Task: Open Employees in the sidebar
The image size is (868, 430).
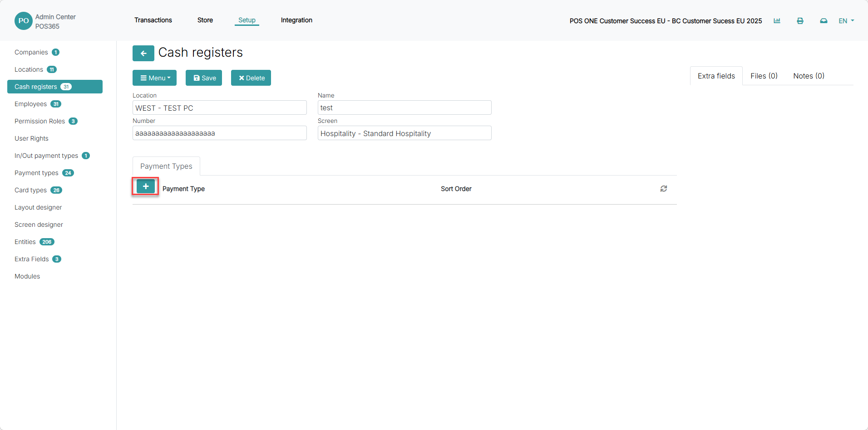Action: point(55,104)
